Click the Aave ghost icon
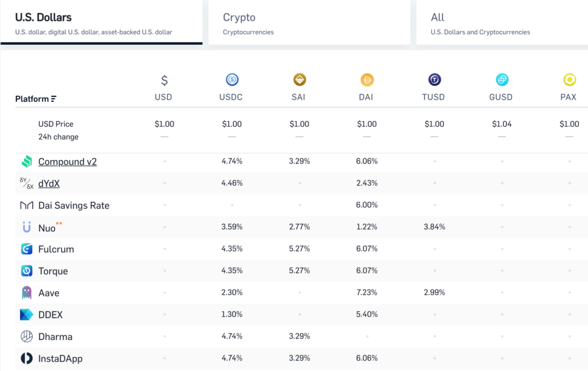The width and height of the screenshot is (588, 371). 26,292
